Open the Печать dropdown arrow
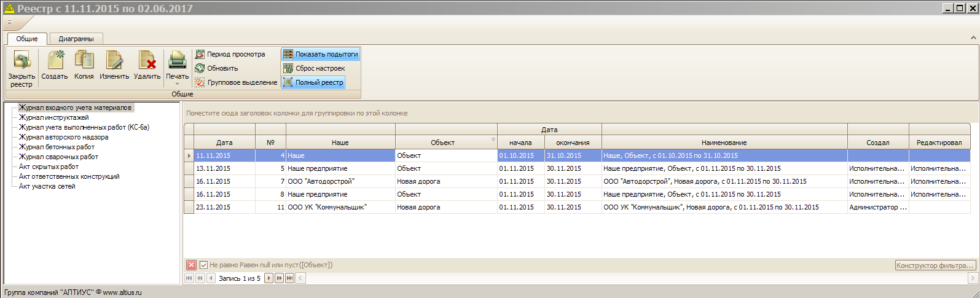980x298 pixels. pyautogui.click(x=177, y=84)
